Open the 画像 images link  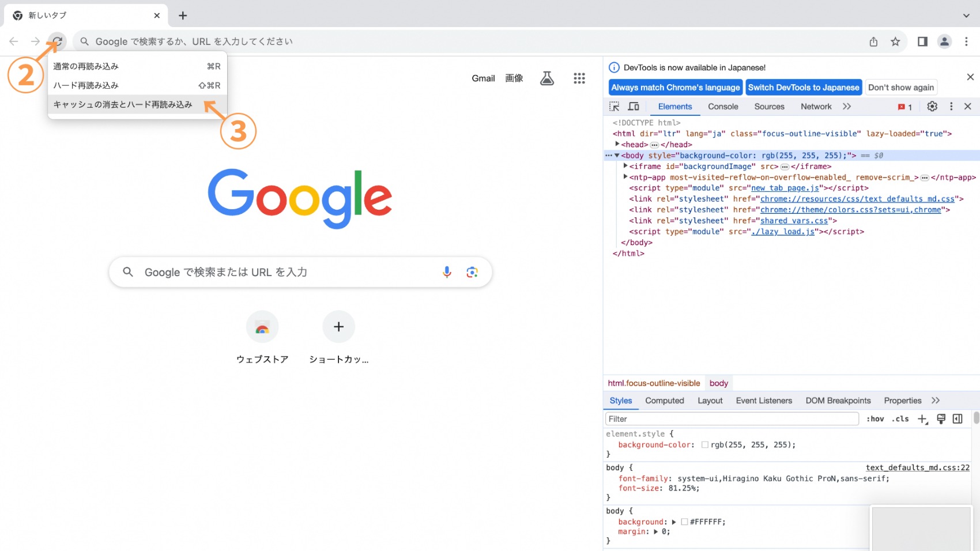pos(514,78)
